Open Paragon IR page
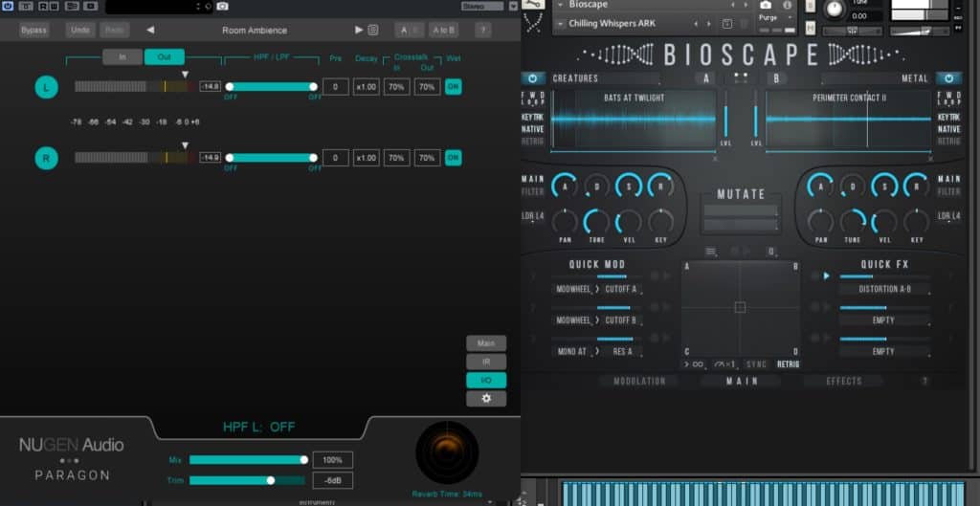The height and width of the screenshot is (506, 980). click(486, 362)
